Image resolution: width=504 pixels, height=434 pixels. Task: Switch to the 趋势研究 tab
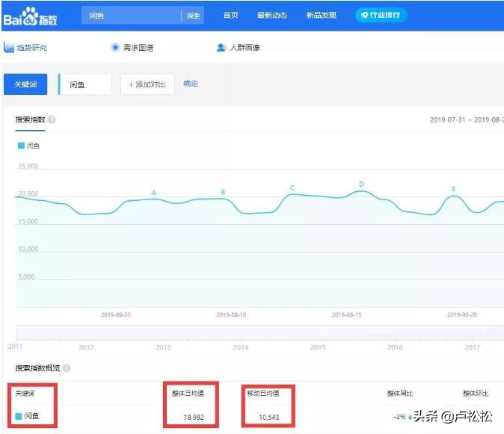(25, 48)
